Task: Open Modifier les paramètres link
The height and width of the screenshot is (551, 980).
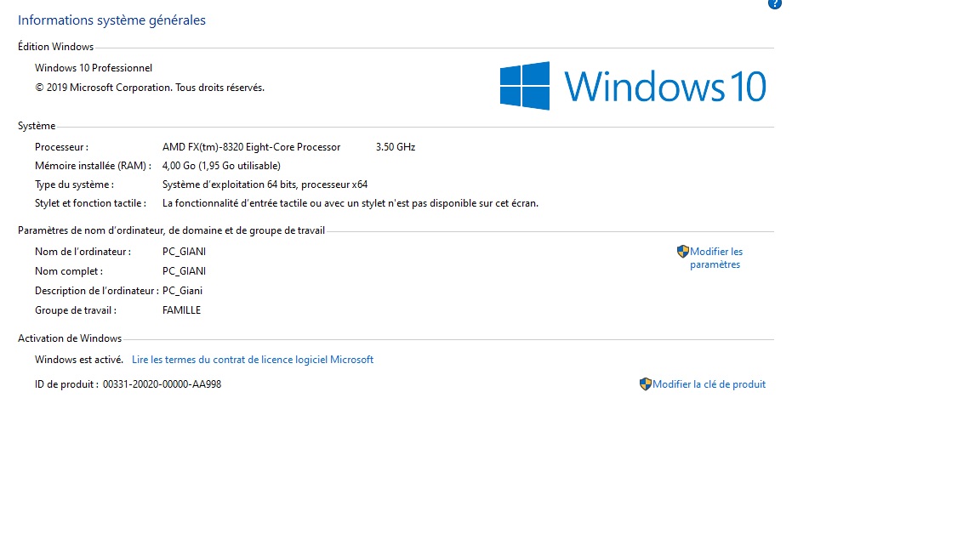Action: point(716,258)
